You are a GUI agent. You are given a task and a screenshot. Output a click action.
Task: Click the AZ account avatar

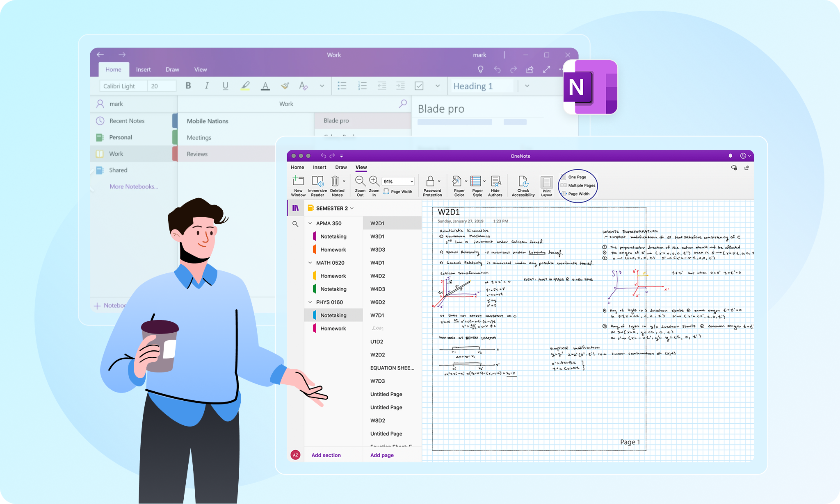[x=295, y=455]
